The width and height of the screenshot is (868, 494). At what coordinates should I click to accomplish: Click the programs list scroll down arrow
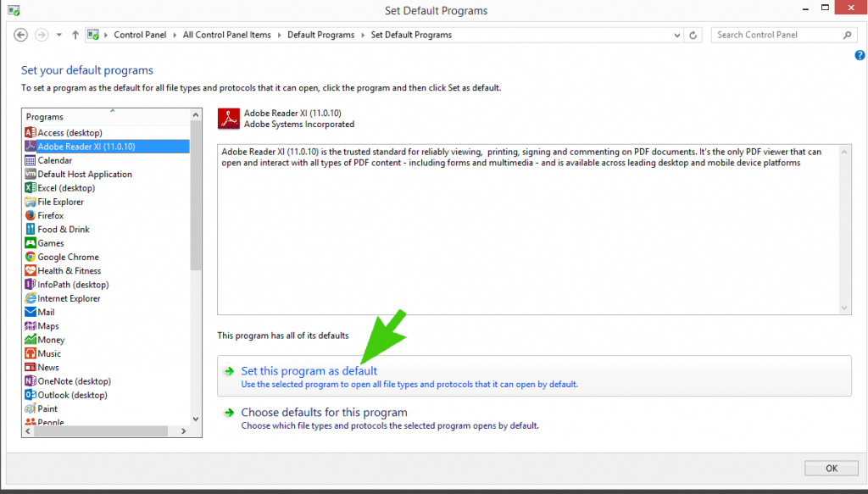point(196,419)
